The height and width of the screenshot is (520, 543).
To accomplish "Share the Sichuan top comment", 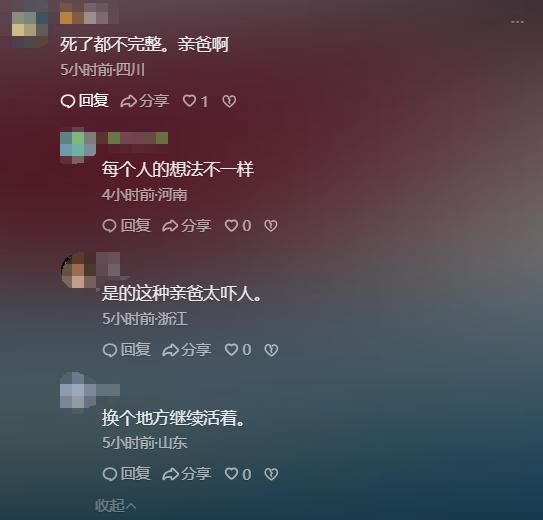I will pyautogui.click(x=145, y=101).
